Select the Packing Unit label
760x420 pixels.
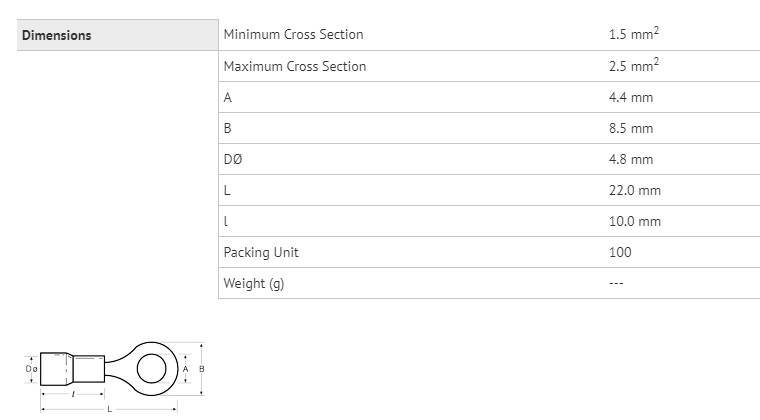click(x=261, y=252)
